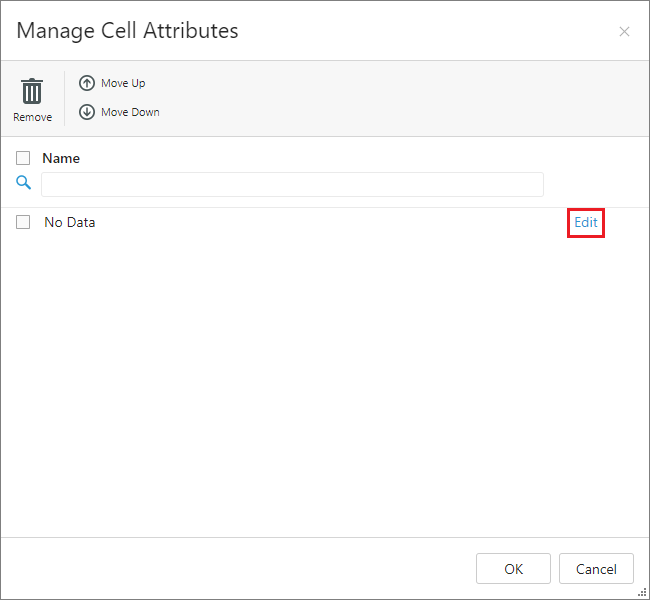This screenshot has height=600, width=650.
Task: Click the Move Up arrow icon
Action: [87, 83]
